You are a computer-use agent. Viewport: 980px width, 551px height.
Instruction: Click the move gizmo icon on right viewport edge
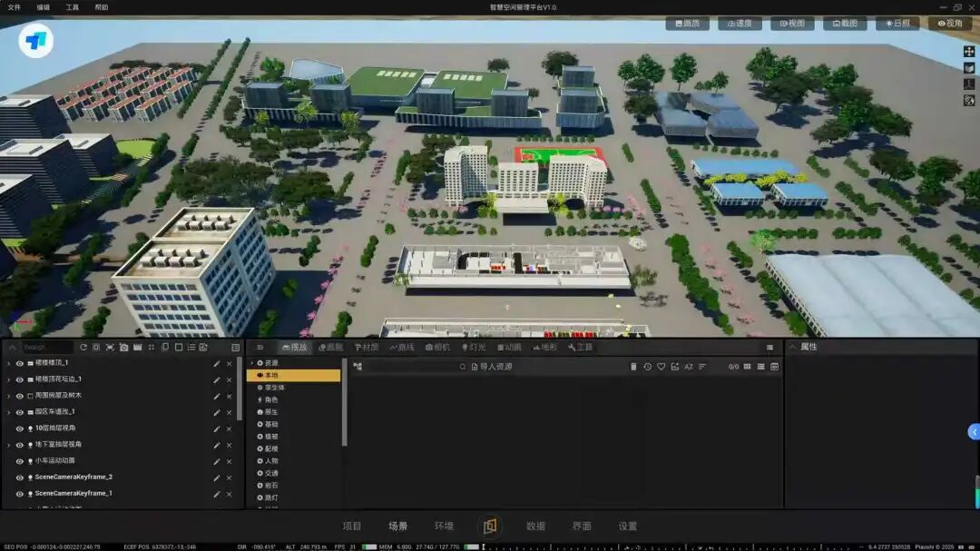969,51
